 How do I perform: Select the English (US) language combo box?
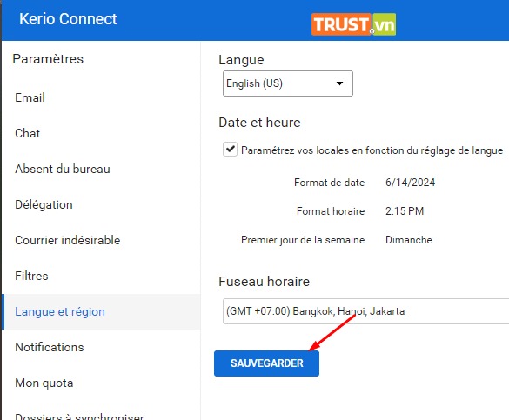click(x=288, y=83)
